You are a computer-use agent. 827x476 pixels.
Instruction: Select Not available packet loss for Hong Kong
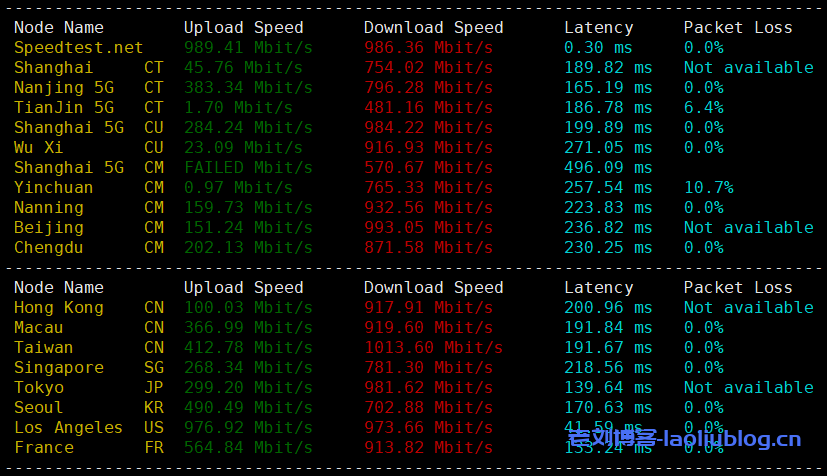[x=748, y=308]
